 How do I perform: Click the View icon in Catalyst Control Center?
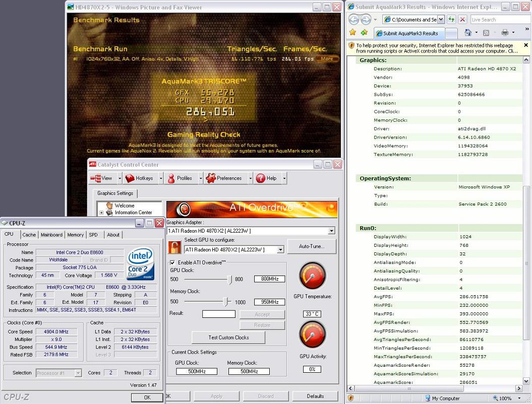pos(96,178)
